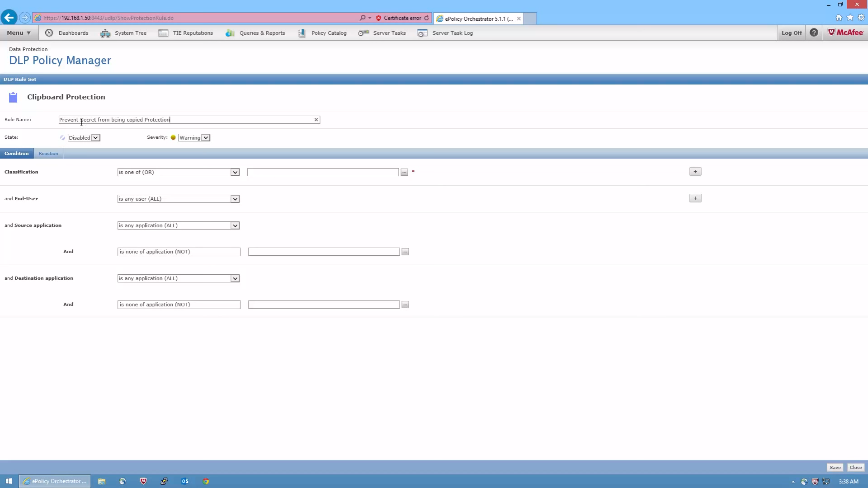868x488 pixels.
Task: Expand Classification 'is one of (OR)' dropdown
Action: click(235, 172)
